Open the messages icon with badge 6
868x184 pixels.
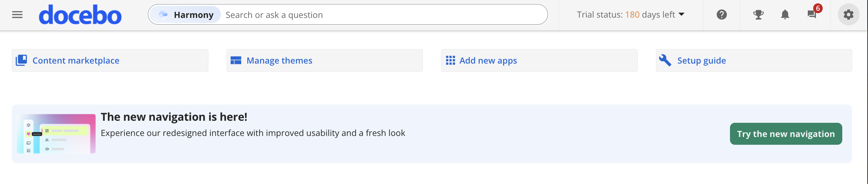click(812, 14)
